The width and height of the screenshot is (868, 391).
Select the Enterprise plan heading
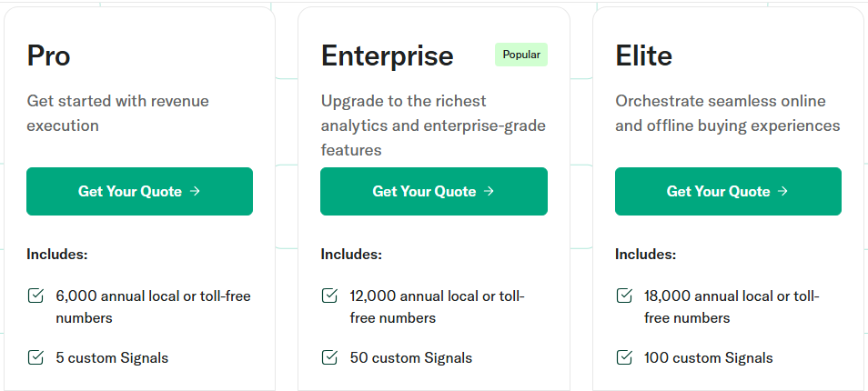click(387, 55)
